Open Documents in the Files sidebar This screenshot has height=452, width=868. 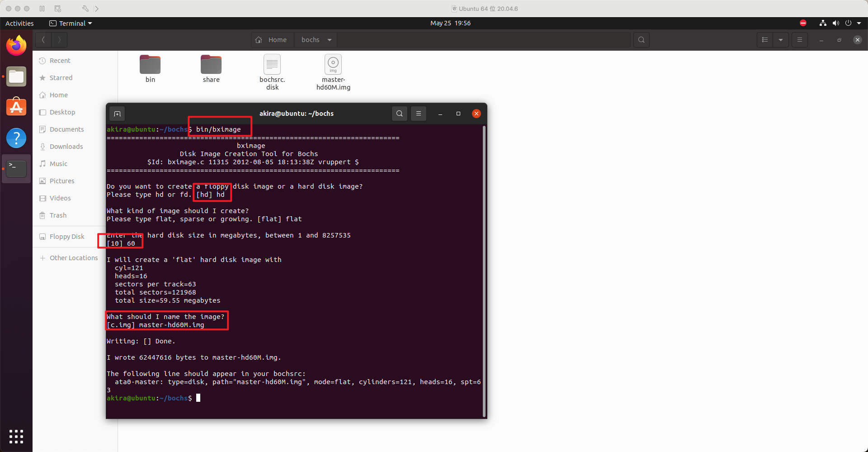pyautogui.click(x=67, y=129)
